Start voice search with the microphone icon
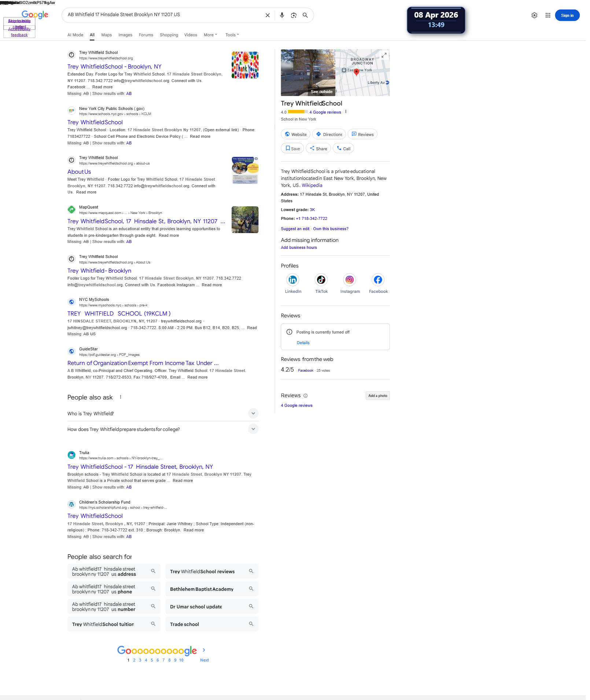 click(282, 15)
